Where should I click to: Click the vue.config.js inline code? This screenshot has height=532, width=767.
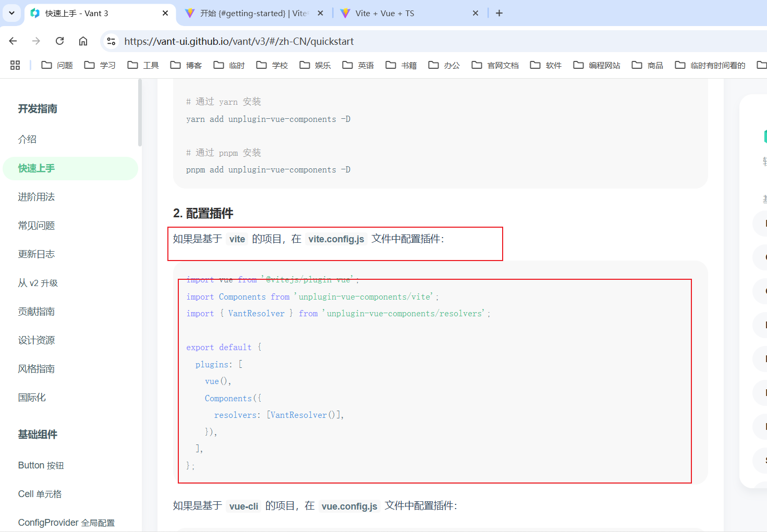pyautogui.click(x=349, y=506)
